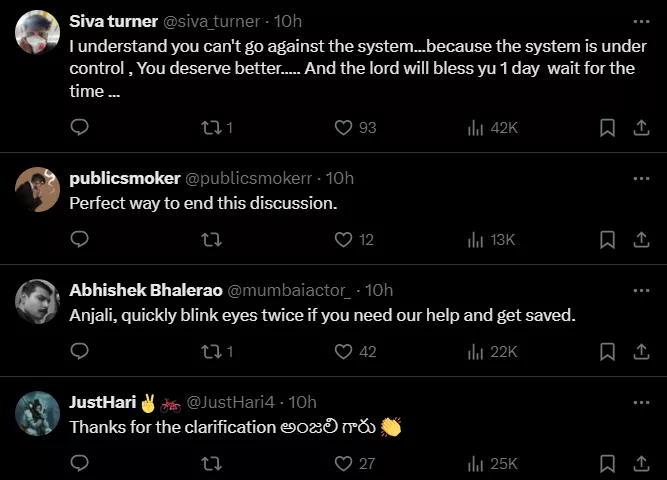Open the @mumbaiactor_ profile handle
The width and height of the screenshot is (667, 480).
click(290, 290)
